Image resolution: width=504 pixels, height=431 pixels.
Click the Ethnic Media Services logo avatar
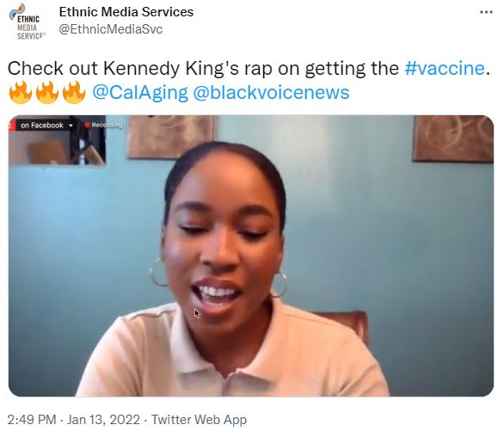click(x=27, y=22)
